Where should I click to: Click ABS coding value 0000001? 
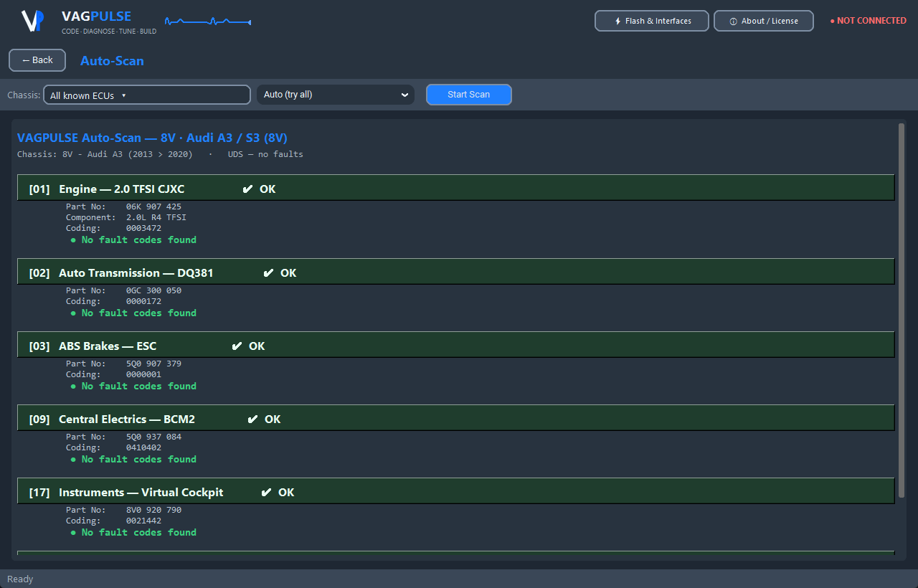tap(143, 375)
